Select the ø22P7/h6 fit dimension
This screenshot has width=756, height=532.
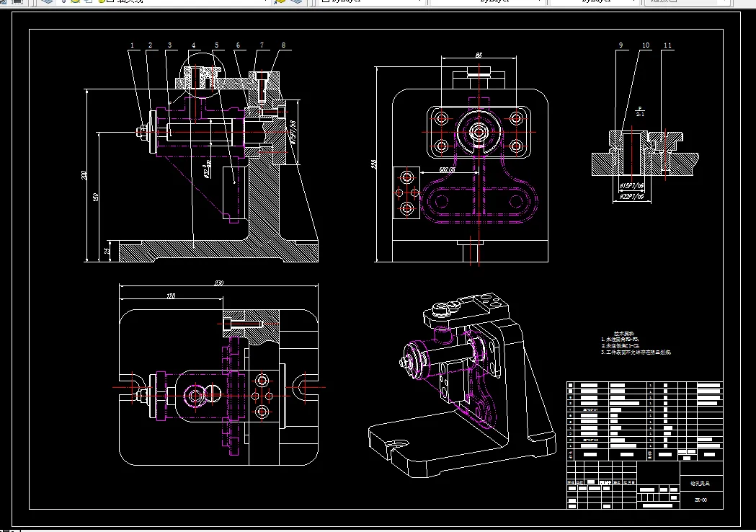(x=631, y=197)
